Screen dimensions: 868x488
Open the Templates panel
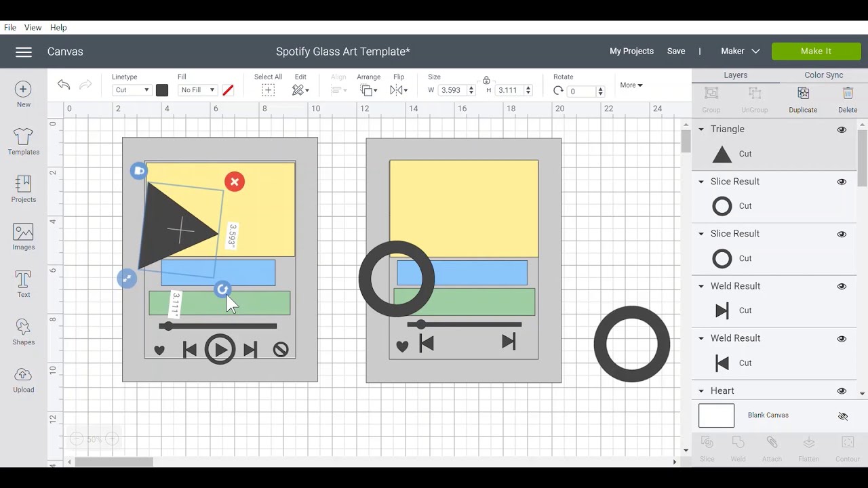click(23, 142)
